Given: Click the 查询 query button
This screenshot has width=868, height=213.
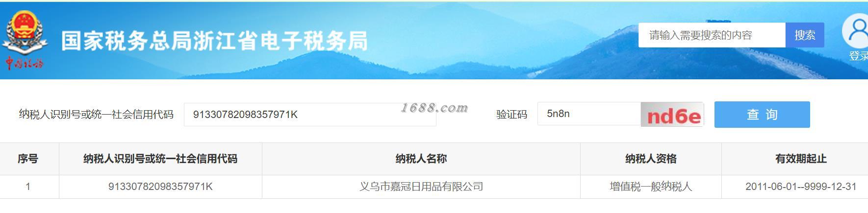Looking at the screenshot, I should click(762, 115).
